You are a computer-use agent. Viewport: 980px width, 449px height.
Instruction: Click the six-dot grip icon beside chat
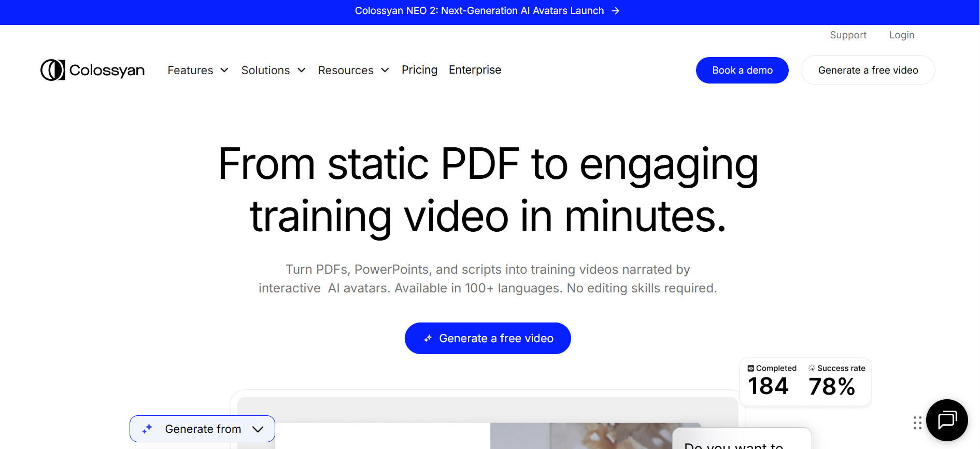click(917, 423)
